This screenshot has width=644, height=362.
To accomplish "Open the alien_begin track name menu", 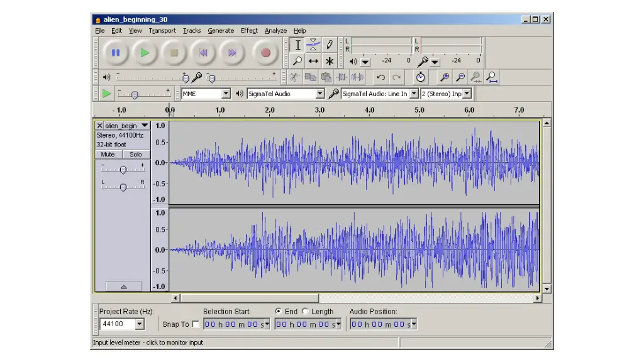I will click(x=127, y=126).
